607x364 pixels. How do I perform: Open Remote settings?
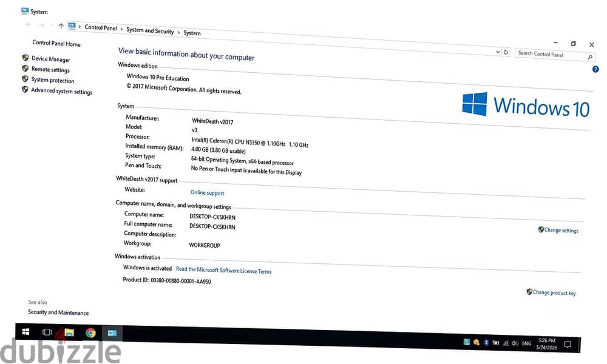pos(50,69)
